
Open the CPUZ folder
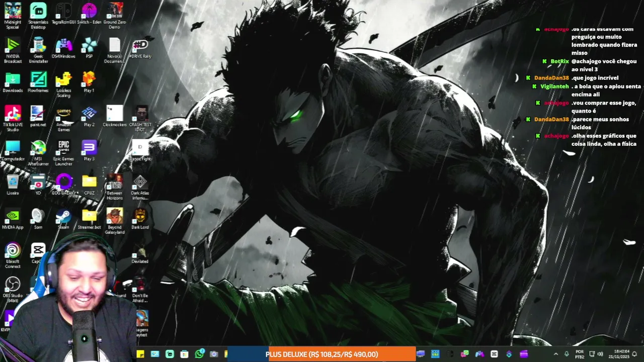click(x=89, y=185)
